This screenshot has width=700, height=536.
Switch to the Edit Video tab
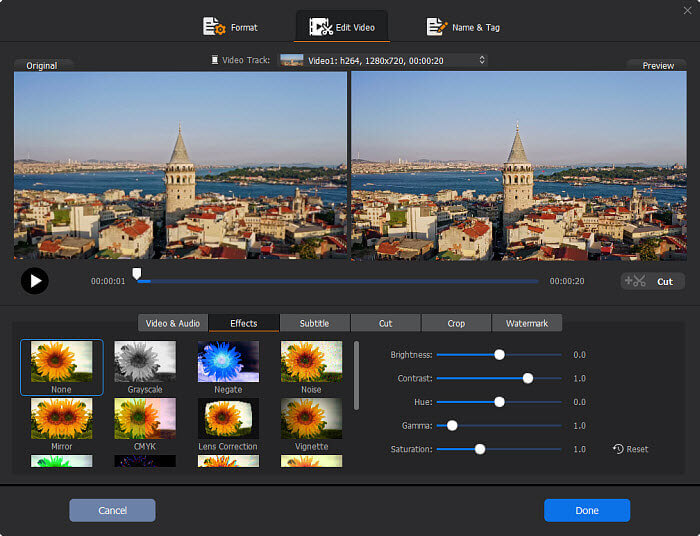[342, 27]
